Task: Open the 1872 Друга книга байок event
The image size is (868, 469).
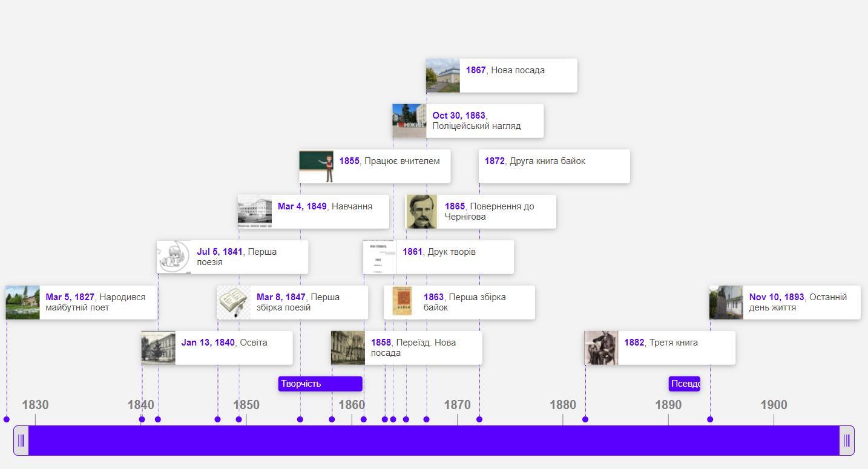Action: [x=554, y=166]
